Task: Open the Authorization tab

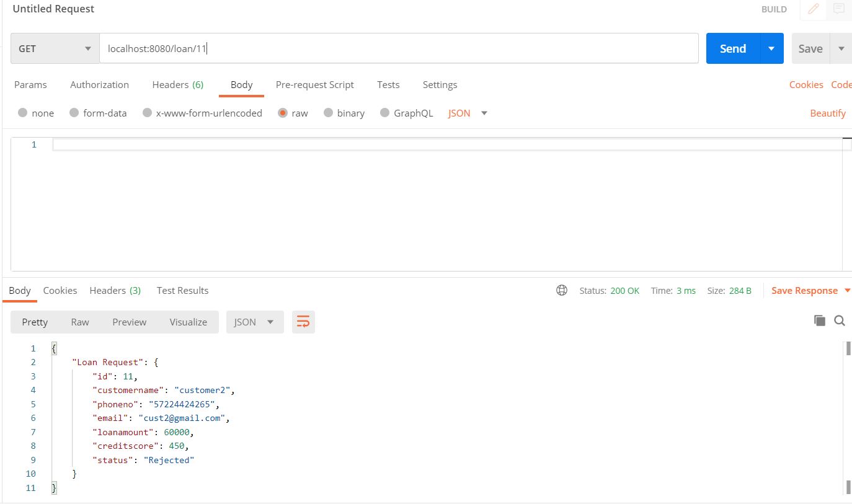Action: pyautogui.click(x=99, y=84)
